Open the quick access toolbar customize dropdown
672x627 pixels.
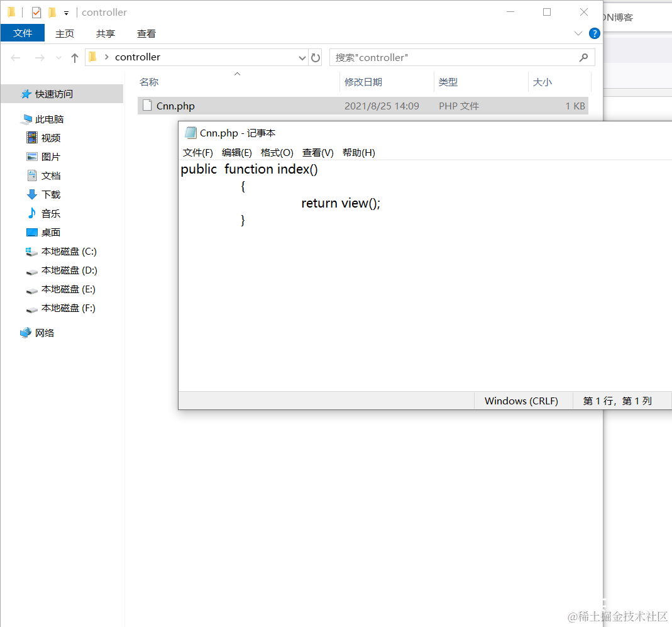pos(65,12)
